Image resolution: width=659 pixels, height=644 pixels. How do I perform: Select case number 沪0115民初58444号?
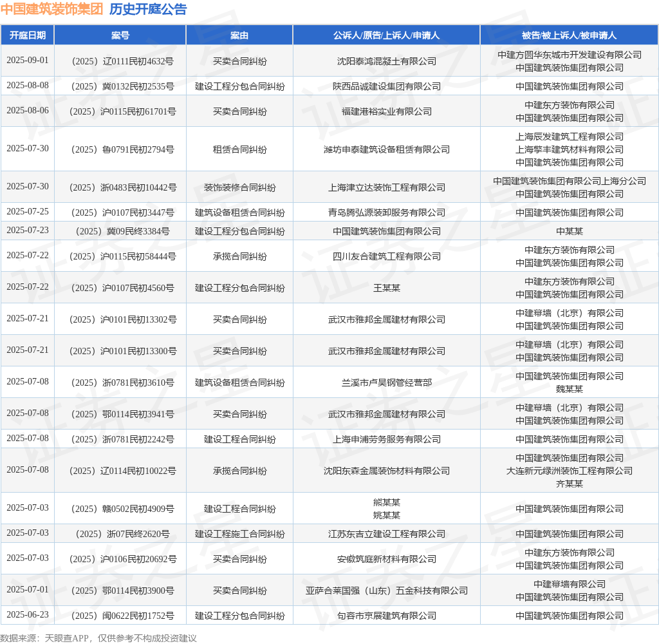pyautogui.click(x=122, y=256)
